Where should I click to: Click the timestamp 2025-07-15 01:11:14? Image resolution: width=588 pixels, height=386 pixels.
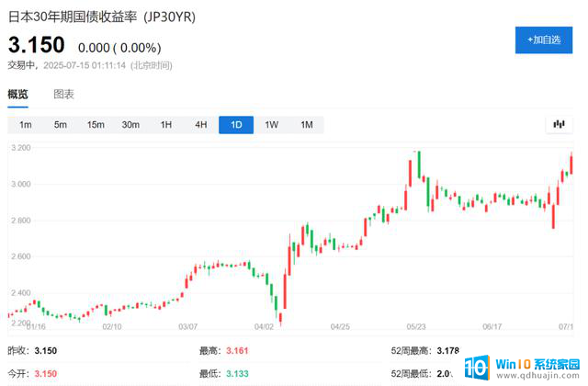[x=85, y=65]
